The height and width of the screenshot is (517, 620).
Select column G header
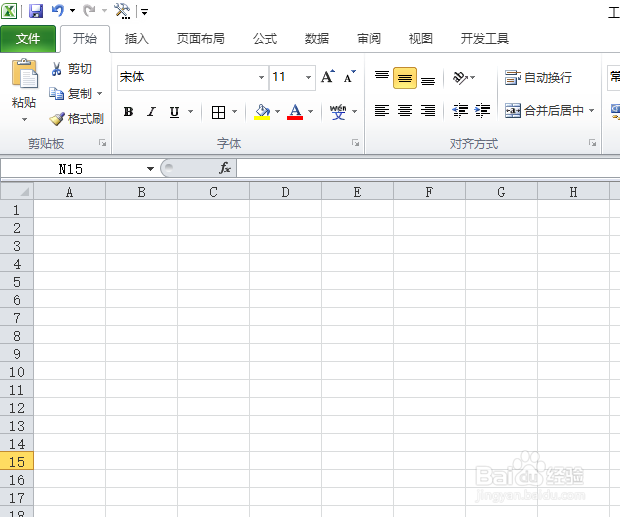(501, 192)
